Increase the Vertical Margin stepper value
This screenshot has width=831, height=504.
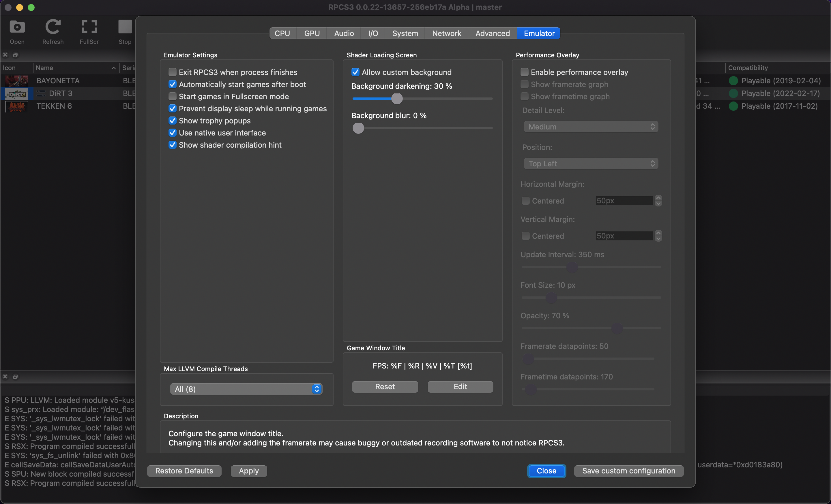click(x=658, y=233)
